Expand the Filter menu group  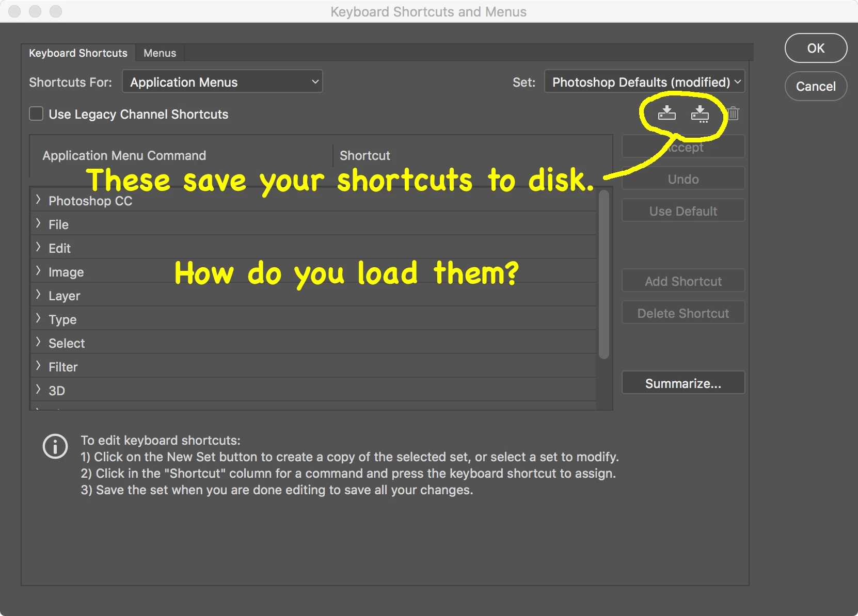pyautogui.click(x=38, y=366)
